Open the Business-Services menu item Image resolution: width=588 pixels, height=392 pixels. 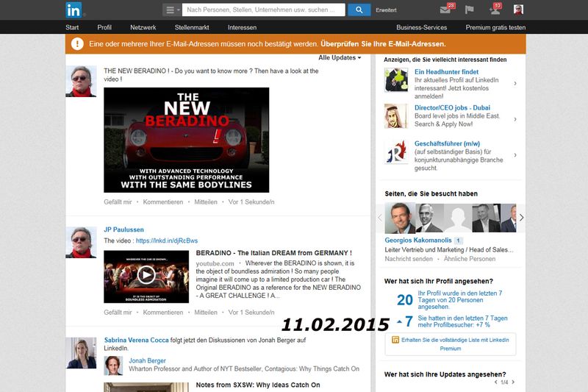[421, 27]
